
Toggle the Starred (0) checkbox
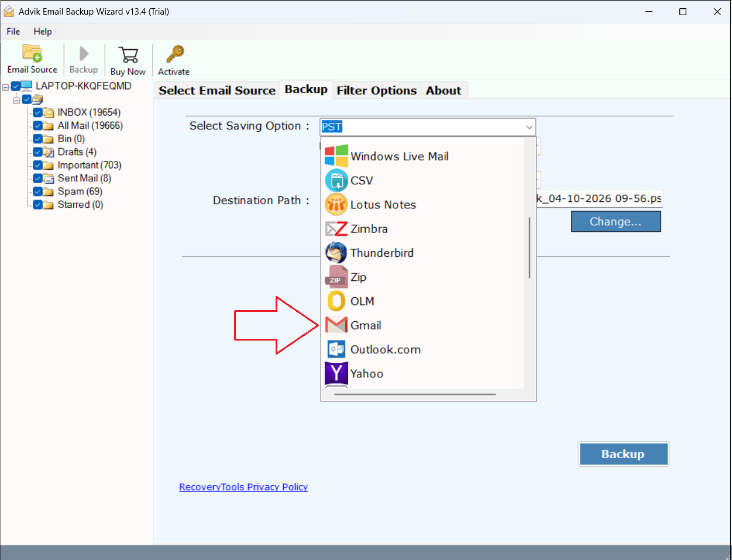pyautogui.click(x=37, y=205)
